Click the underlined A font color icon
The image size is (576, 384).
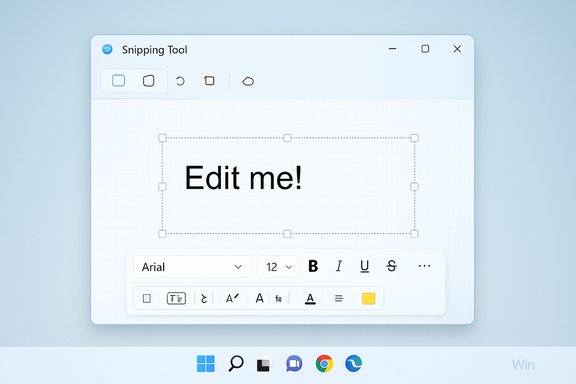310,299
